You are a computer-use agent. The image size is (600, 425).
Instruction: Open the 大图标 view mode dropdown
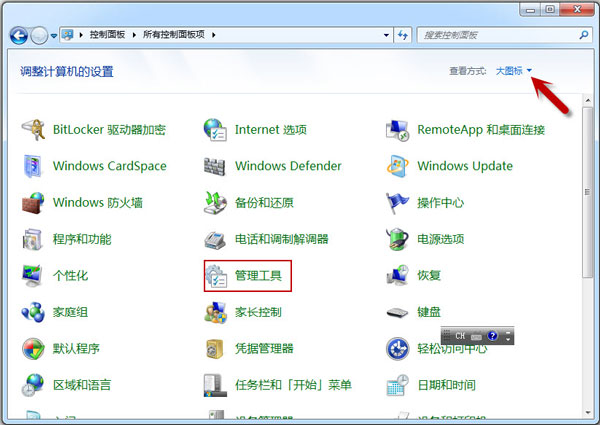tap(514, 71)
